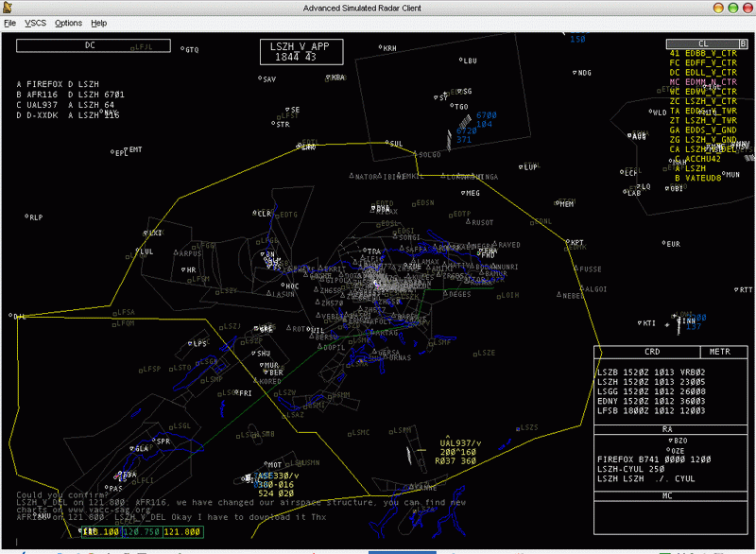Select the RLP navaid symbol

pyautogui.click(x=27, y=216)
